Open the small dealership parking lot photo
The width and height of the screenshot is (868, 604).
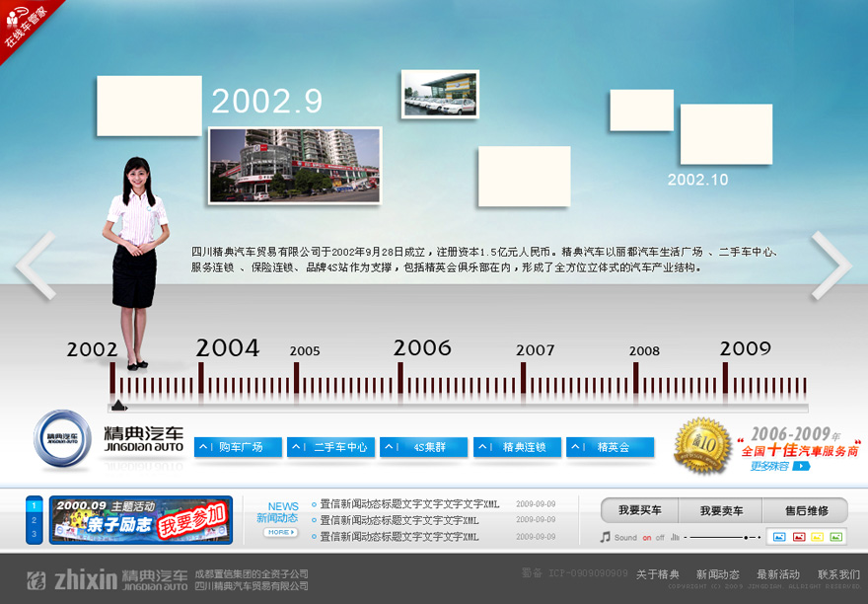click(440, 94)
